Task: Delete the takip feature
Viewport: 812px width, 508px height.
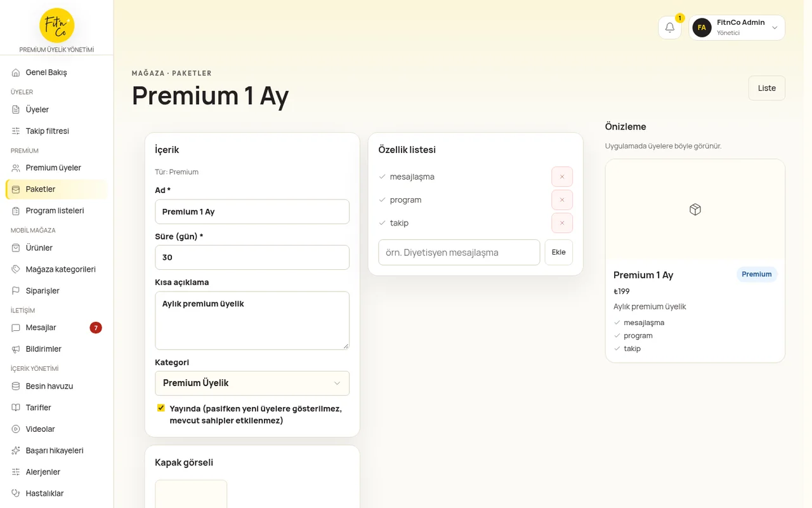Action: pyautogui.click(x=562, y=223)
